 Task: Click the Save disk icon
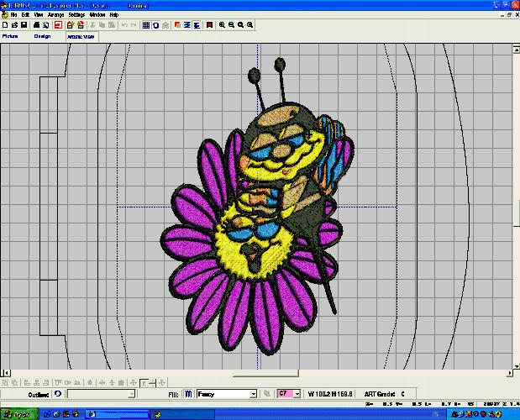[x=25, y=25]
